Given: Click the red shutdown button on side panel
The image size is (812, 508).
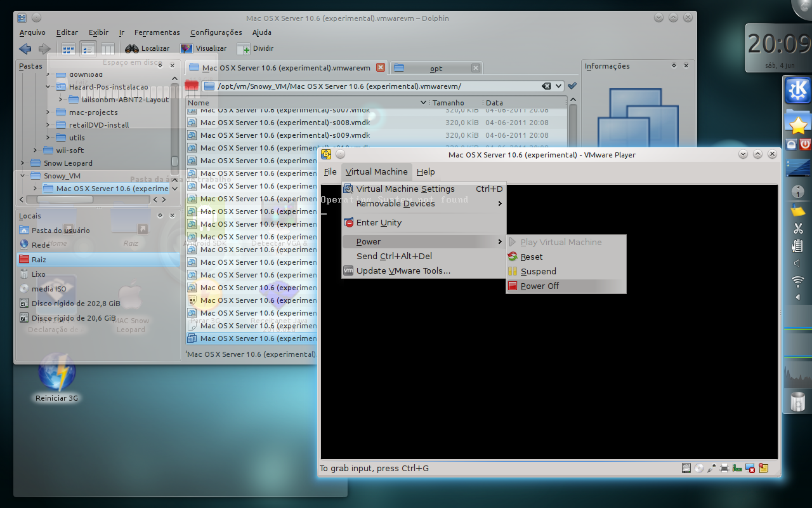Looking at the screenshot, I should coord(805,144).
